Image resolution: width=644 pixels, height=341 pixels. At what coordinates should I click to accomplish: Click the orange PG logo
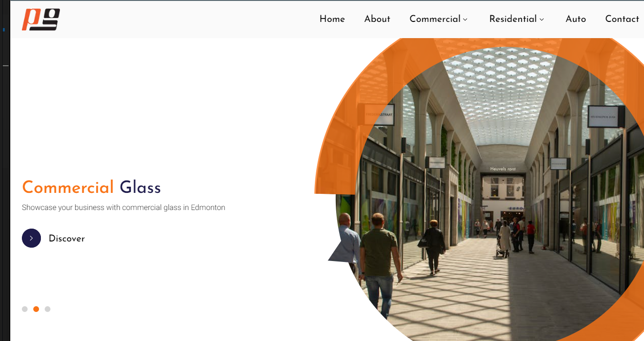pos(41,20)
